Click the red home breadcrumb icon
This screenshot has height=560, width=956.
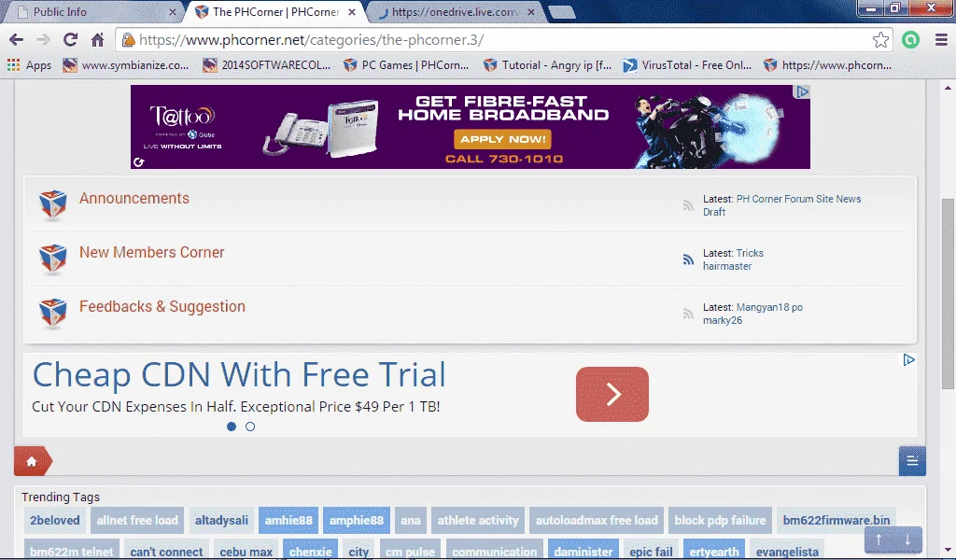33,461
